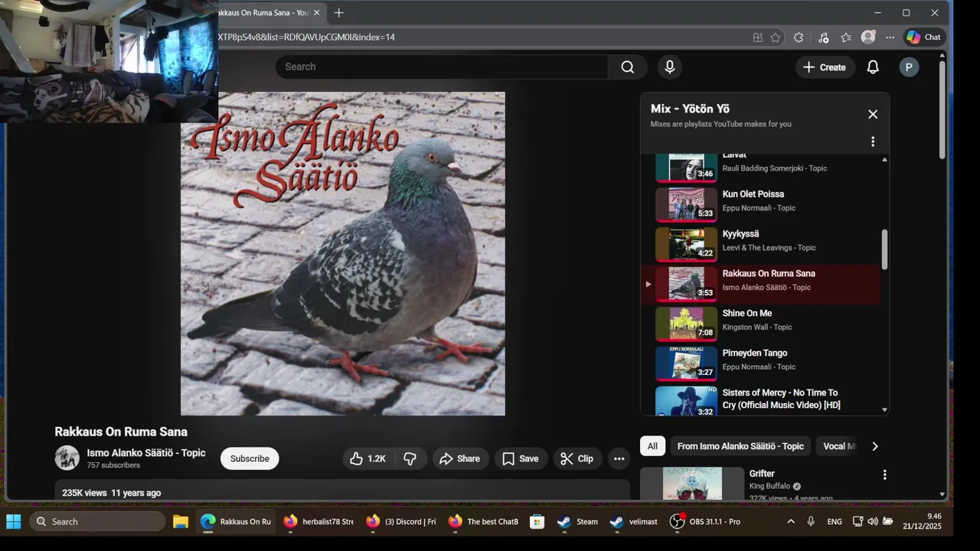Show more filter chips with right chevron
Screen dimensions: 980x551
pos(875,446)
